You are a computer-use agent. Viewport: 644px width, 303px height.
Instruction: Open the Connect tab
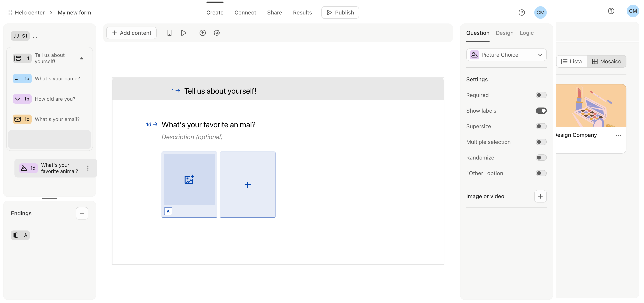[245, 13]
